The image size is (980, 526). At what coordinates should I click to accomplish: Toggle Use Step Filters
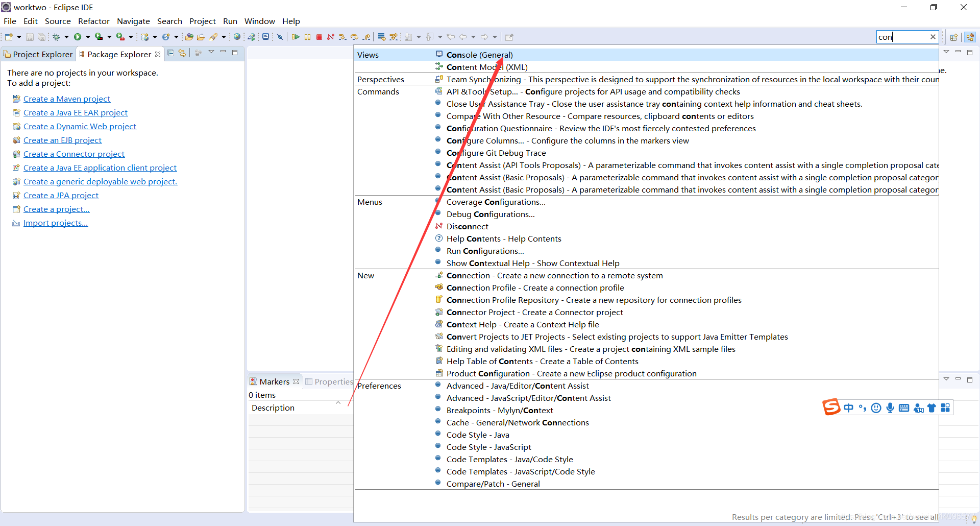tap(394, 37)
